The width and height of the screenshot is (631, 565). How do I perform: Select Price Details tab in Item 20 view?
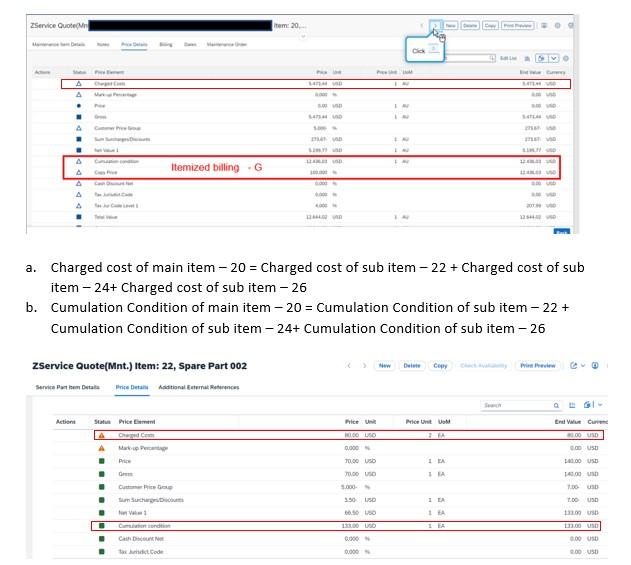tap(134, 44)
